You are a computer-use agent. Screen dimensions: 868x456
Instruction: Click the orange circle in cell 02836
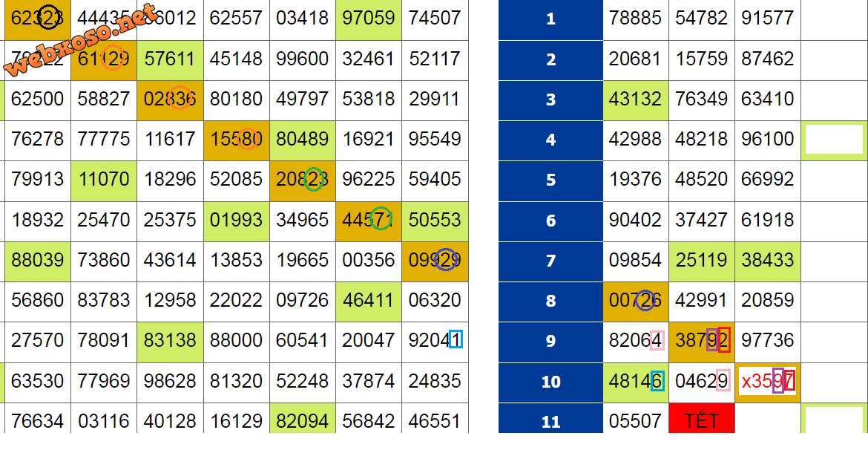[180, 98]
